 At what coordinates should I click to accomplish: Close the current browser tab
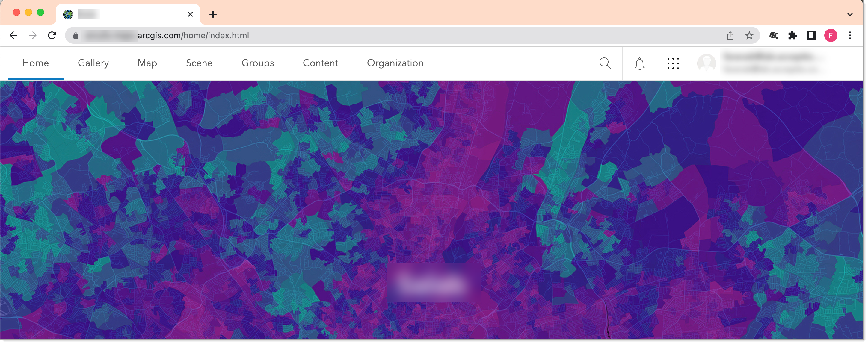(x=190, y=14)
